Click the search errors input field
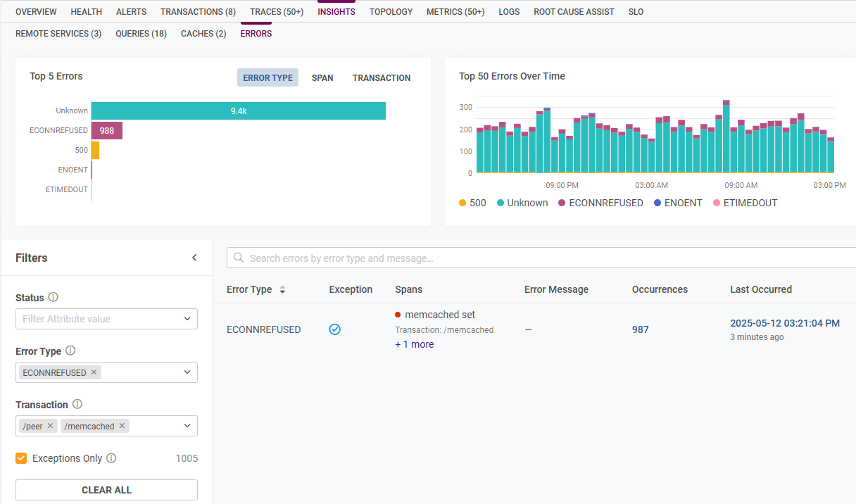Viewport: 856px width, 504px height. pyautogui.click(x=422, y=258)
